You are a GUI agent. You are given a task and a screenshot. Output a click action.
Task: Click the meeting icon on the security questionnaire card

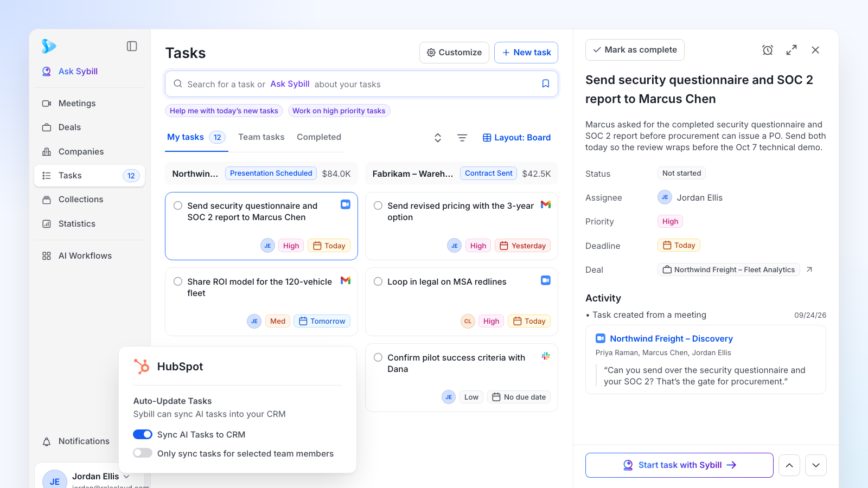[346, 204]
